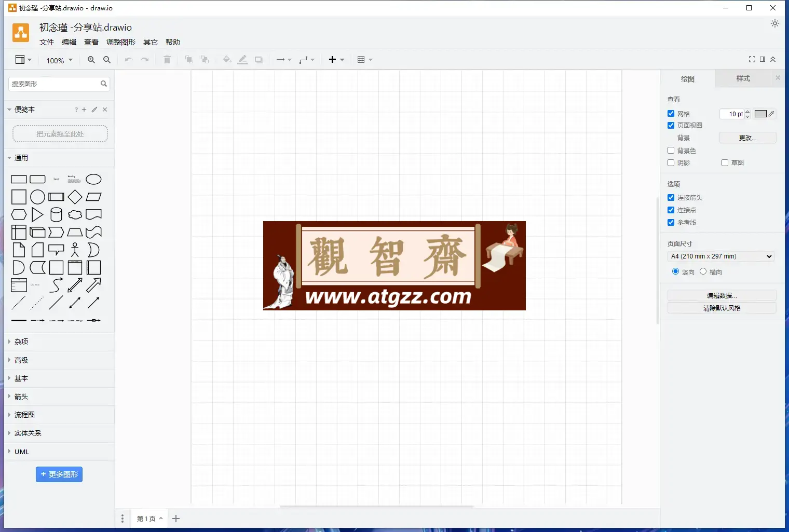This screenshot has height=532, width=789.
Task: Click the bring to front icon
Action: coord(189,60)
